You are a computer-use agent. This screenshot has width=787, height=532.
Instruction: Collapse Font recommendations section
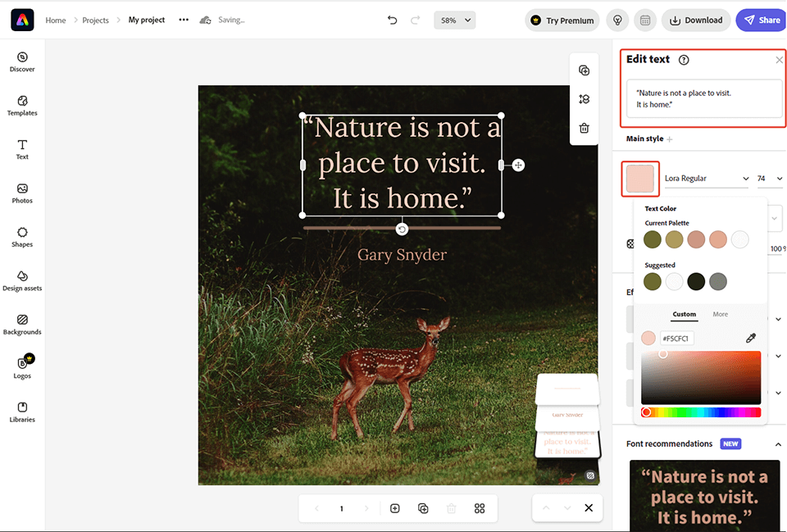(778, 444)
